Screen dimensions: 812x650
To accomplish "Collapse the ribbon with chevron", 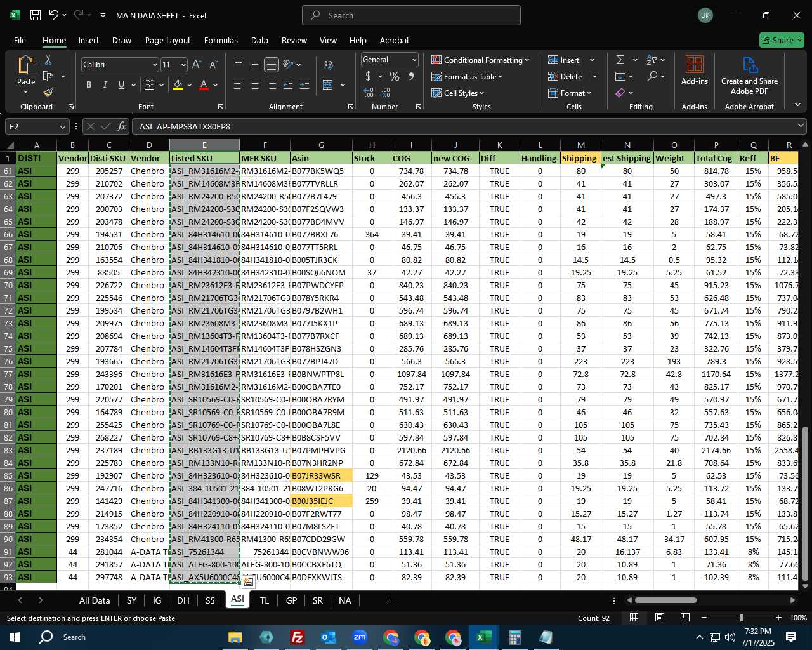I will (797, 105).
